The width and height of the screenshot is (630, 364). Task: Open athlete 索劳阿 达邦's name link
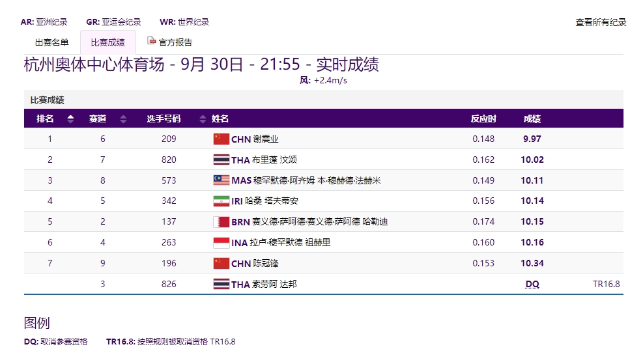point(274,285)
